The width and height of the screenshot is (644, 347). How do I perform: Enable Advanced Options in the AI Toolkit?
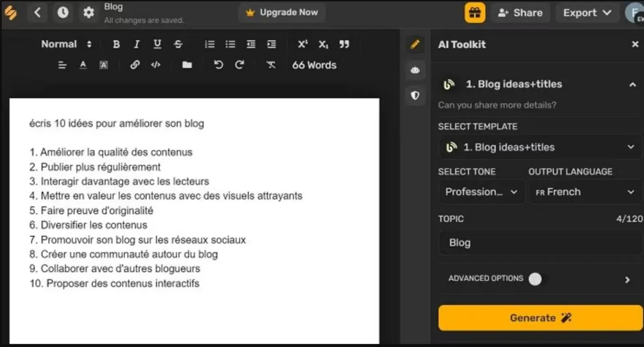point(535,279)
